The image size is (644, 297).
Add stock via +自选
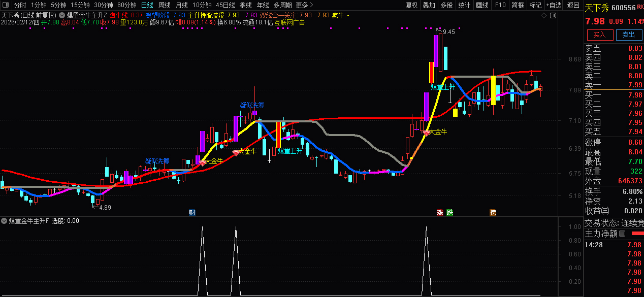click(x=554, y=5)
